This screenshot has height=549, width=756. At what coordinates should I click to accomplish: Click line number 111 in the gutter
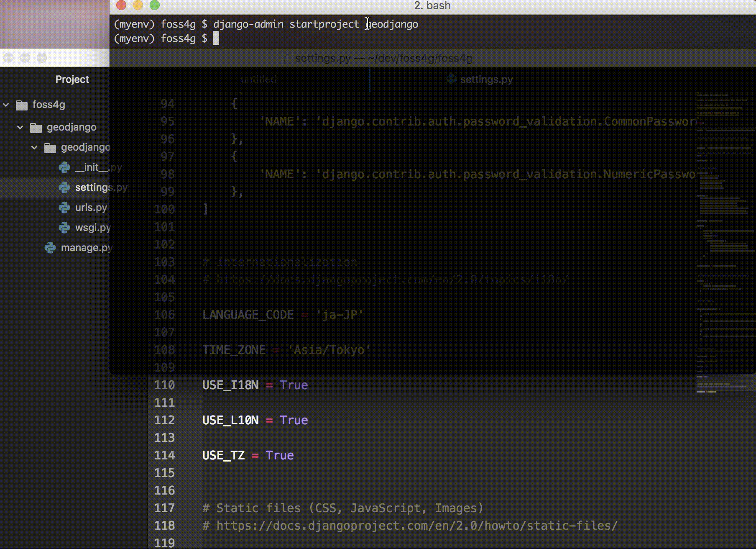pos(164,403)
